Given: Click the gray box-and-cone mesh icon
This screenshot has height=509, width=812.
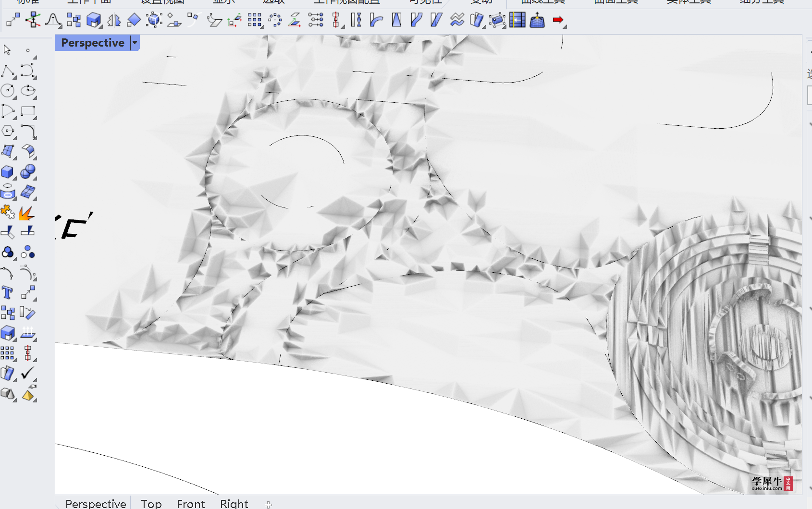Looking at the screenshot, I should pos(8,394).
